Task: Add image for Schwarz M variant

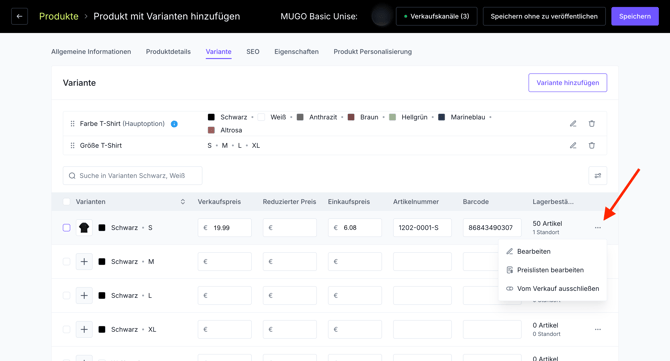Action: click(84, 261)
